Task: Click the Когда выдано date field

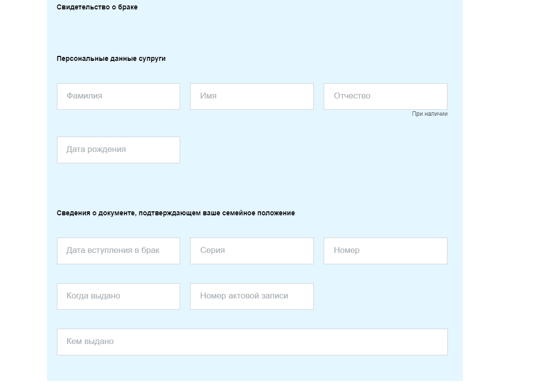Action: [118, 296]
